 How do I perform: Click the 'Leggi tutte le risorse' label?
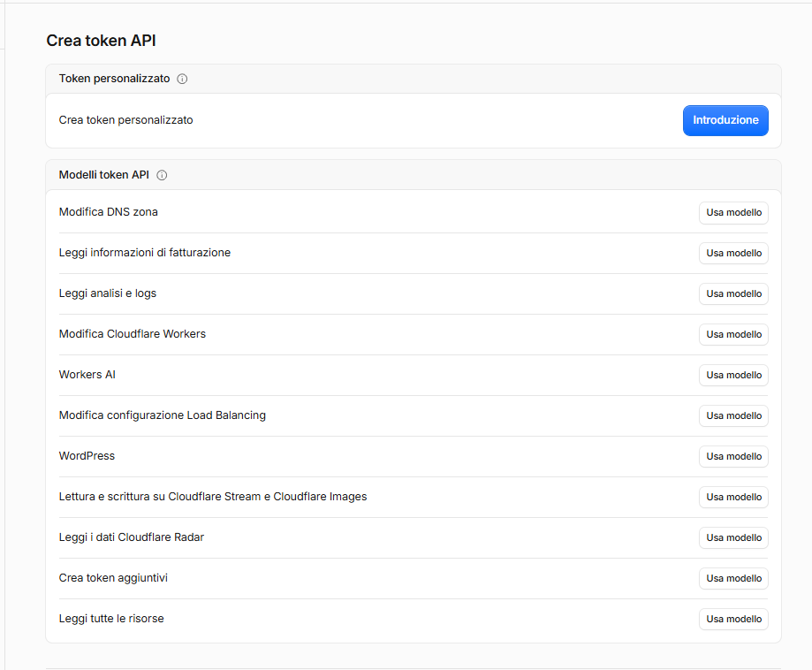(111, 619)
